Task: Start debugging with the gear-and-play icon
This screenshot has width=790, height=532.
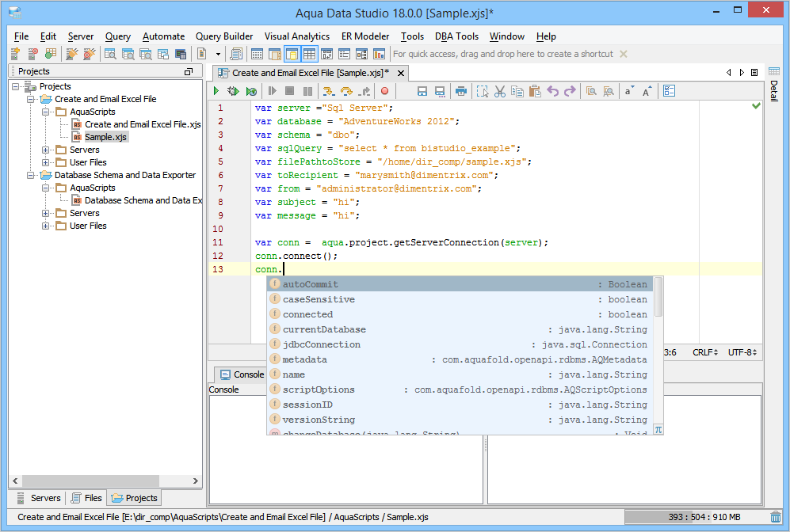Action: [233, 91]
